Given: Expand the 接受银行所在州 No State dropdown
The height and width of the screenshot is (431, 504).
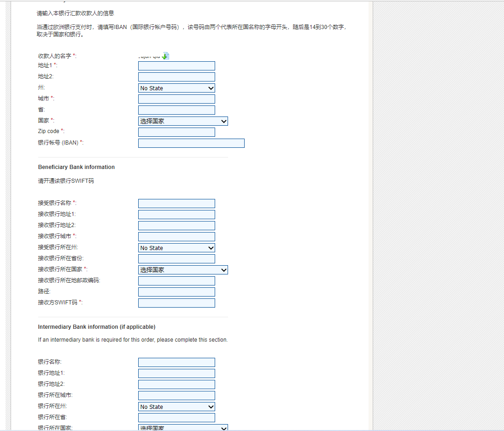Looking at the screenshot, I should click(x=176, y=248).
